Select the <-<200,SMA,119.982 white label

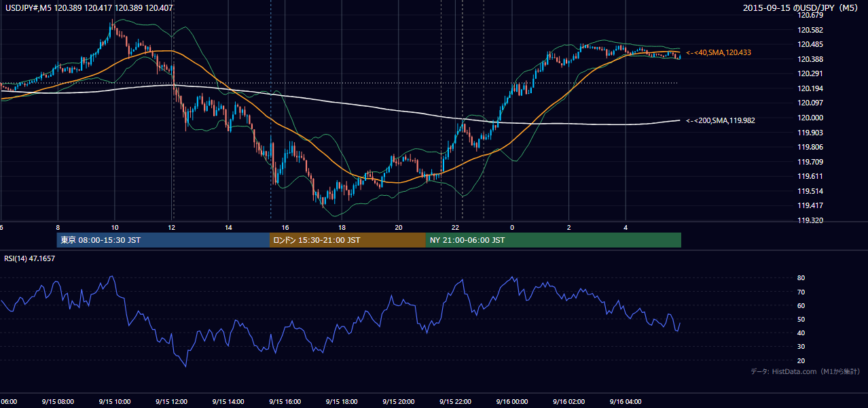pyautogui.click(x=721, y=120)
